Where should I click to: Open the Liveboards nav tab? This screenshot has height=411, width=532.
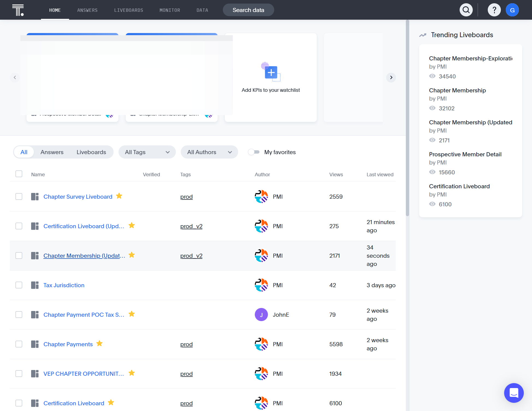point(129,10)
